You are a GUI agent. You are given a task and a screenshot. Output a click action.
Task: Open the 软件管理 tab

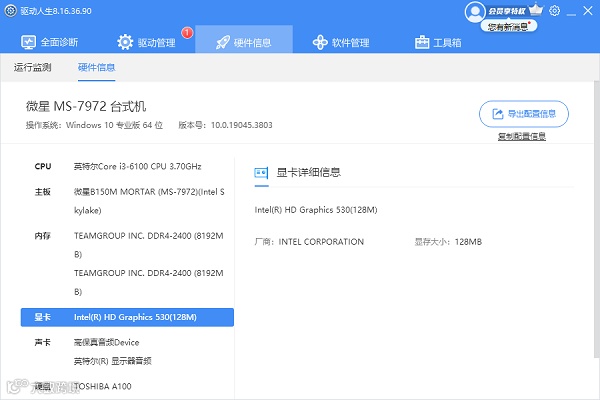pos(341,42)
